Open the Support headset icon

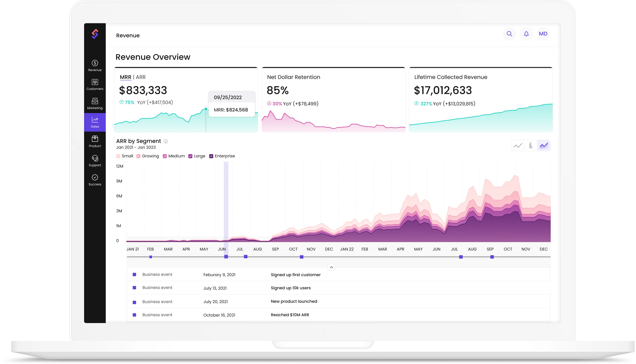coord(95,158)
